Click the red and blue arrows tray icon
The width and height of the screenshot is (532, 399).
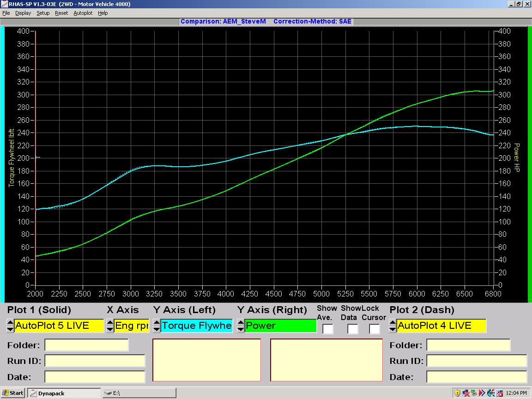[x=482, y=393]
